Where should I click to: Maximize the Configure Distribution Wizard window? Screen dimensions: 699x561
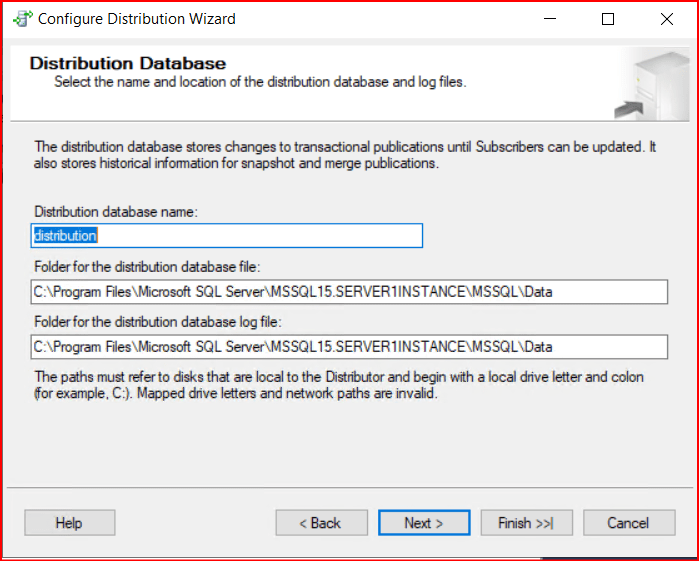tap(608, 19)
